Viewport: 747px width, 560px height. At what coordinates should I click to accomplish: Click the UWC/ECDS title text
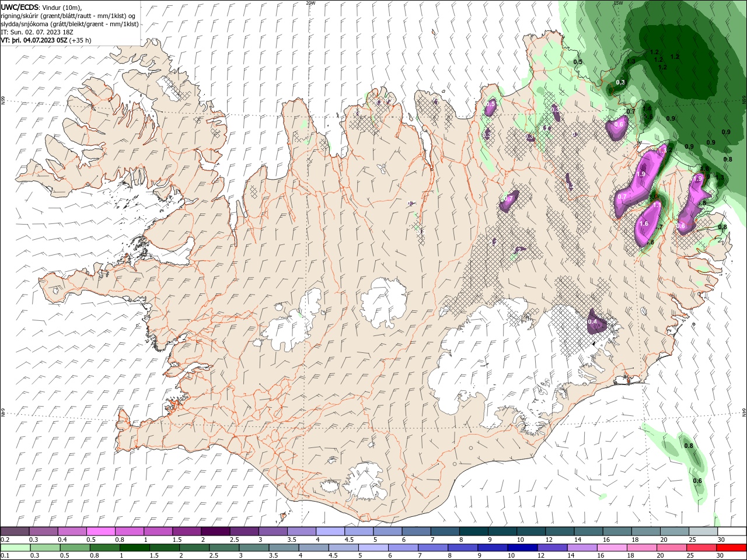coord(20,6)
